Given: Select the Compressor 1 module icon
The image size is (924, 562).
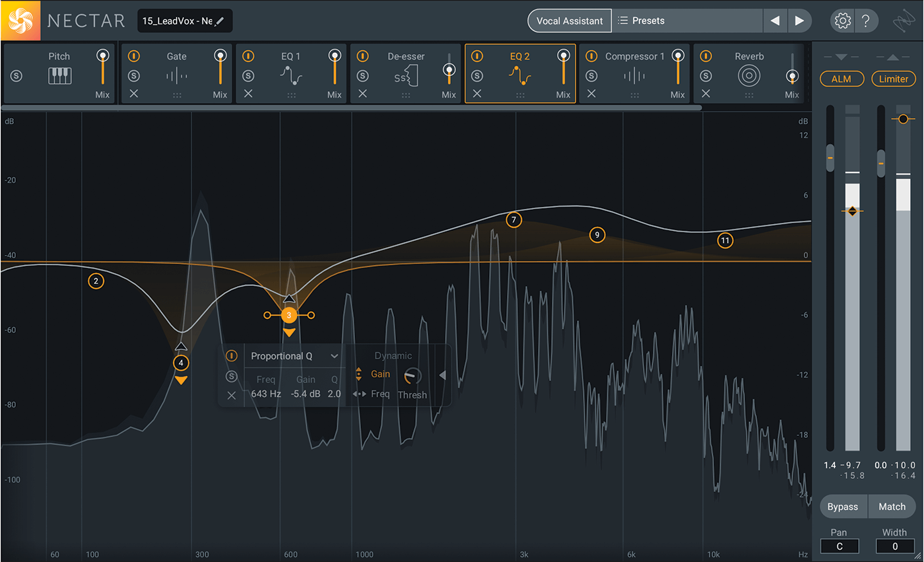Looking at the screenshot, I should [635, 74].
